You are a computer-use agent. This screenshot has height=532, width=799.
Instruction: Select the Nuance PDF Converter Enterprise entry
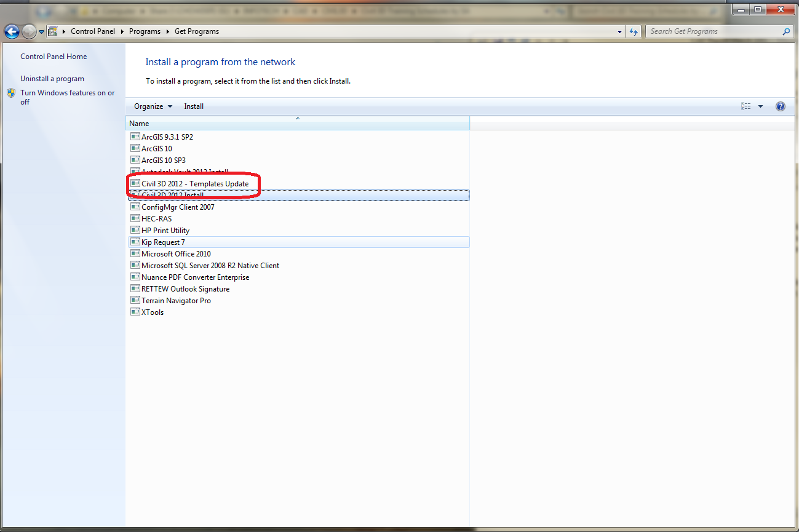195,277
